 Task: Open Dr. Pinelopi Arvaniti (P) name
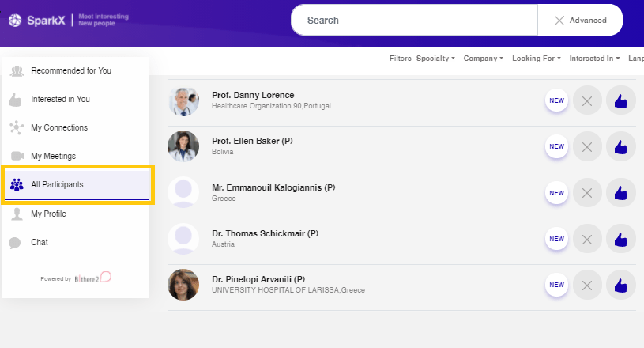pos(258,279)
